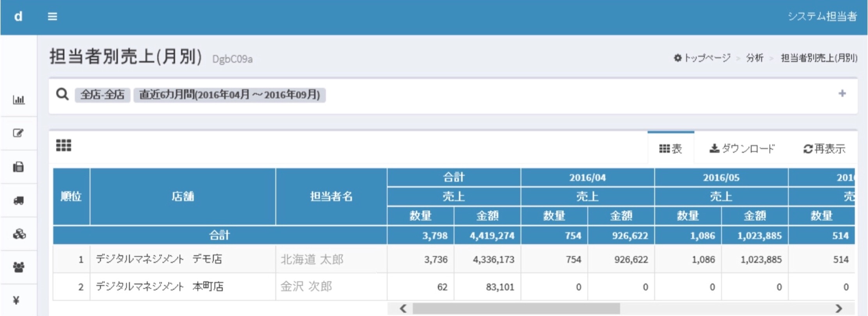
Task: Click the gear icon beside トップページ
Action: [678, 58]
